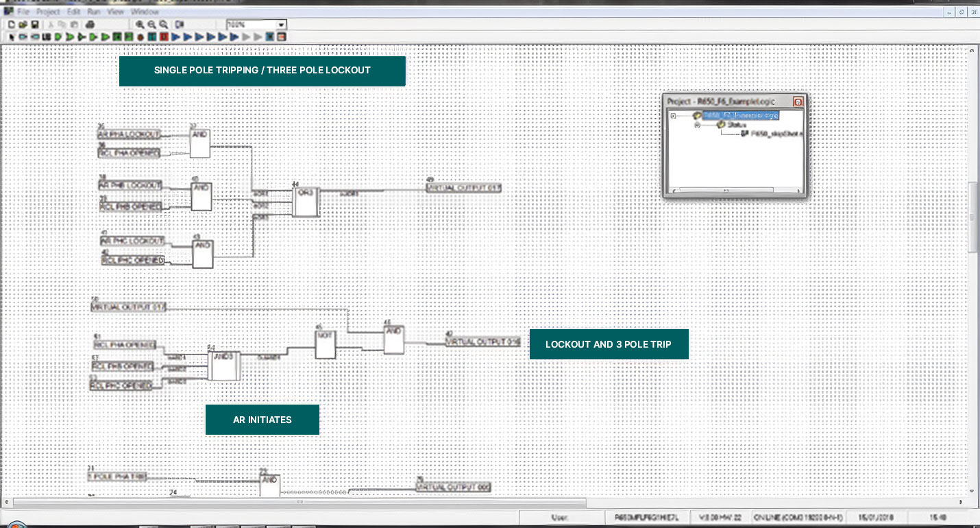
Task: Select the F650 file under Status
Action: pyautogui.click(x=776, y=134)
